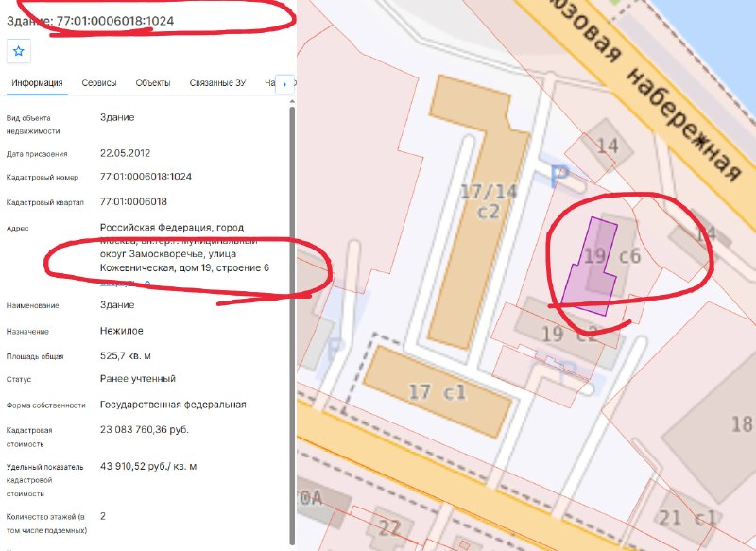Screen dimensions: 756x551
Task: Click the parking icon near building 14
Action: pos(560,175)
